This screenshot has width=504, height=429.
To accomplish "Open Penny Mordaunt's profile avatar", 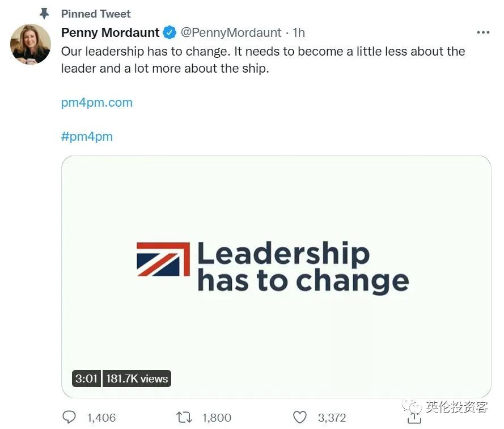I will coord(31,44).
